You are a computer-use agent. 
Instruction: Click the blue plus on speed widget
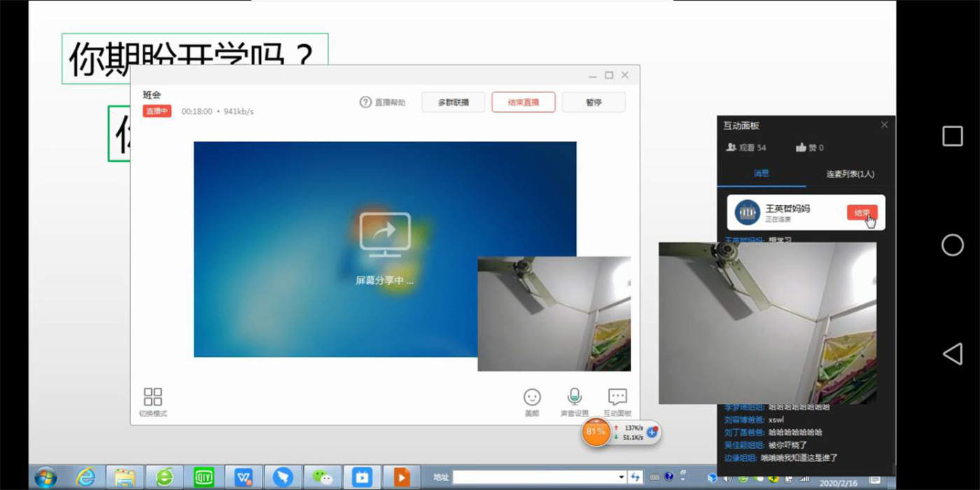point(652,433)
